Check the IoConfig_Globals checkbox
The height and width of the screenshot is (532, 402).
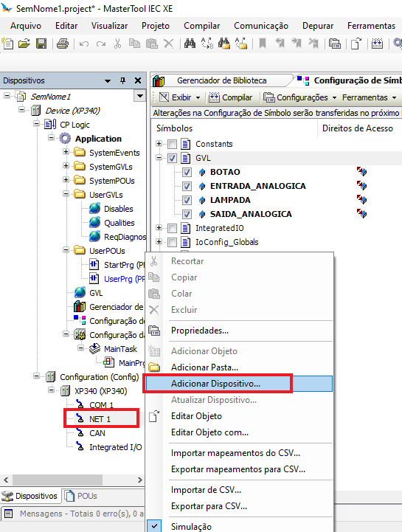coord(173,242)
